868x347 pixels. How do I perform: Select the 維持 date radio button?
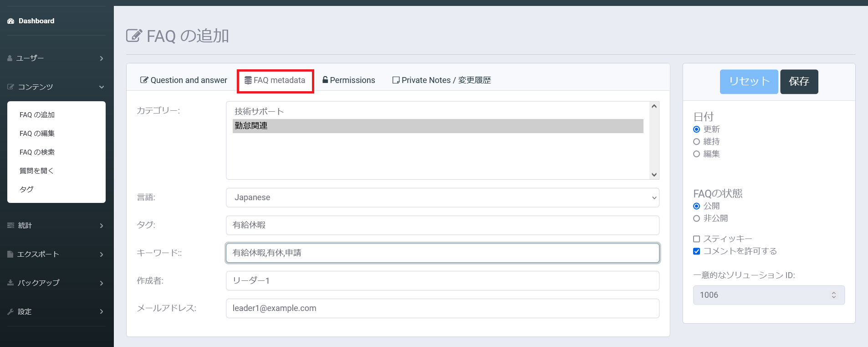point(696,142)
